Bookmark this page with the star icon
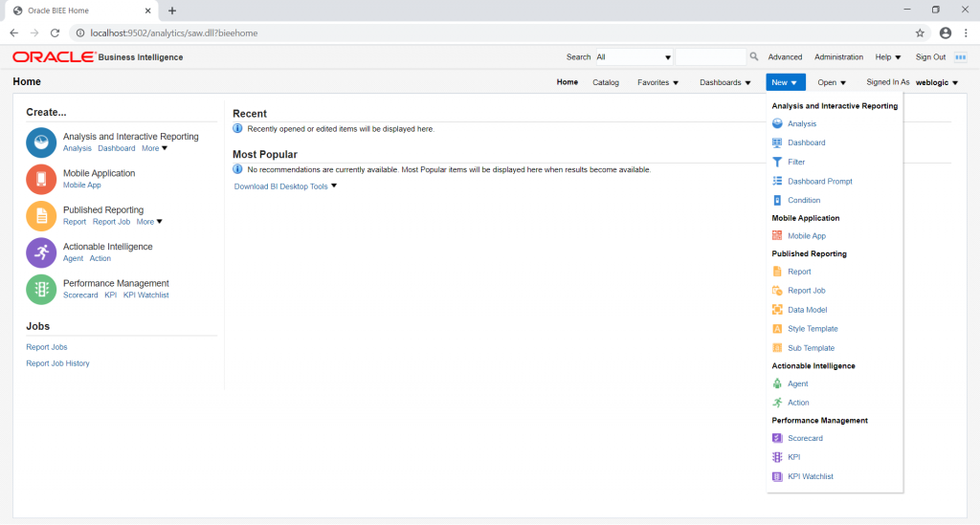 [920, 33]
